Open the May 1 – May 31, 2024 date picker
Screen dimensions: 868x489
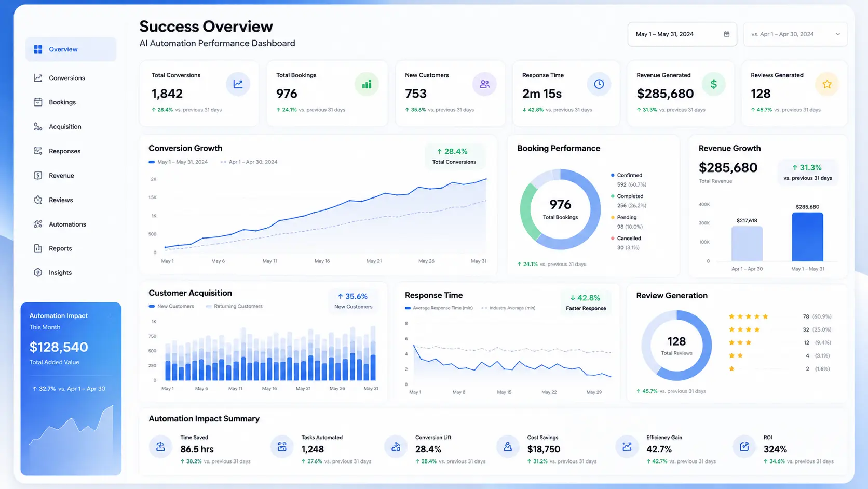click(x=682, y=34)
